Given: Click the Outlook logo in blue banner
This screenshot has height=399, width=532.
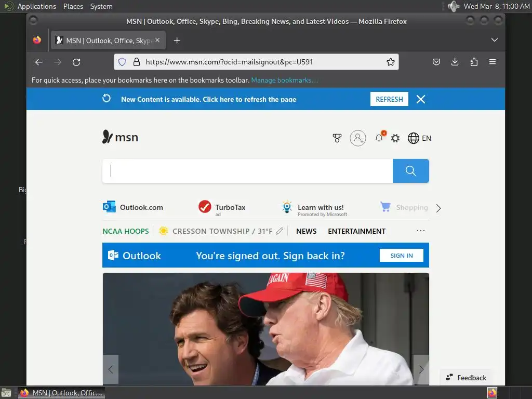Looking at the screenshot, I should [135, 256].
